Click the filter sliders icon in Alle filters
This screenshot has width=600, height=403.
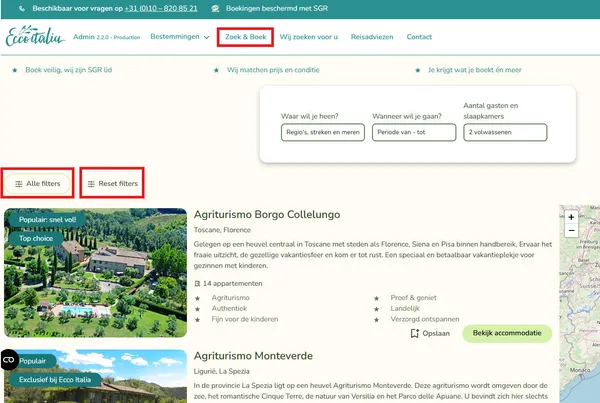tap(18, 184)
